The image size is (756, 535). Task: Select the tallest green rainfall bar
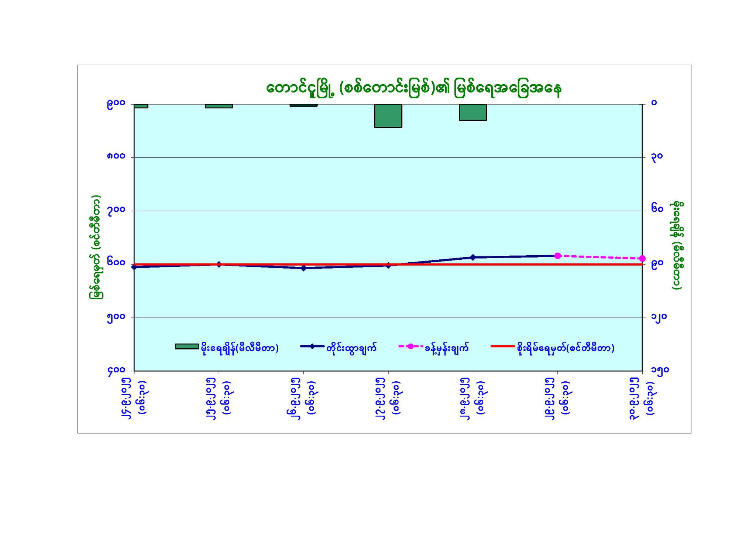pos(388,116)
